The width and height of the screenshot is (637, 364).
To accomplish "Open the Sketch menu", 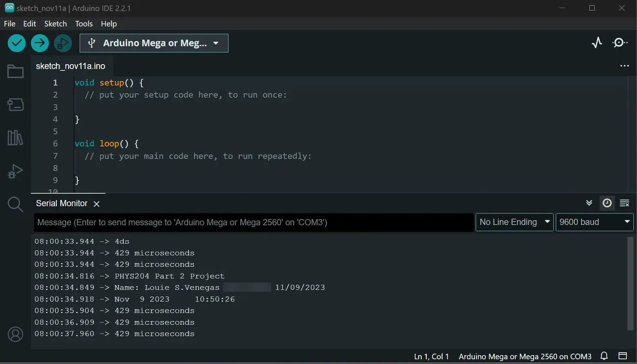I will (x=56, y=24).
